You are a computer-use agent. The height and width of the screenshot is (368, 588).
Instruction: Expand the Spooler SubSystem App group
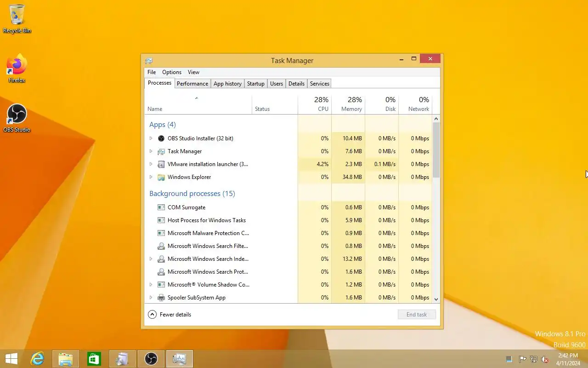(x=151, y=298)
